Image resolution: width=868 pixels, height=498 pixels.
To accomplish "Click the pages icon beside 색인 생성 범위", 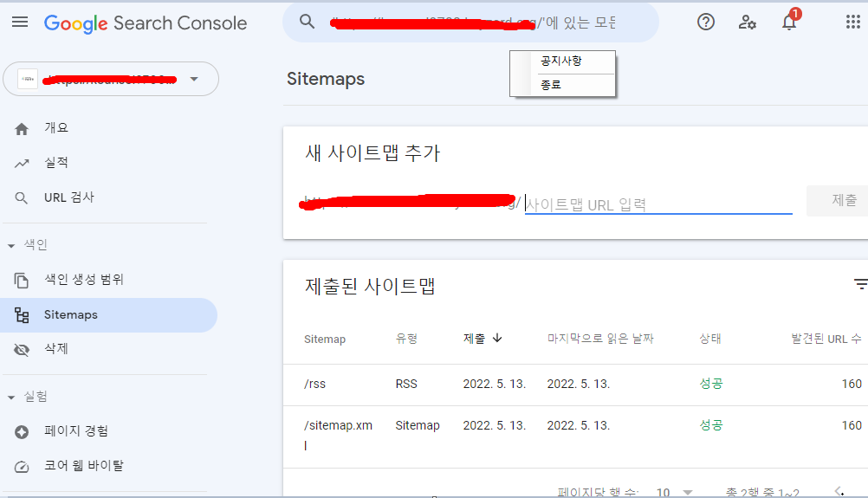I will coord(21,281).
